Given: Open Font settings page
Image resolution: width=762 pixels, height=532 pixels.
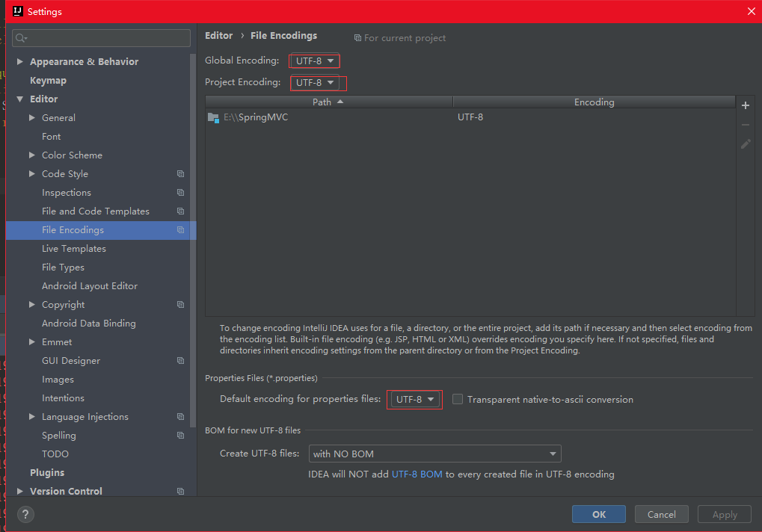Looking at the screenshot, I should [x=51, y=137].
